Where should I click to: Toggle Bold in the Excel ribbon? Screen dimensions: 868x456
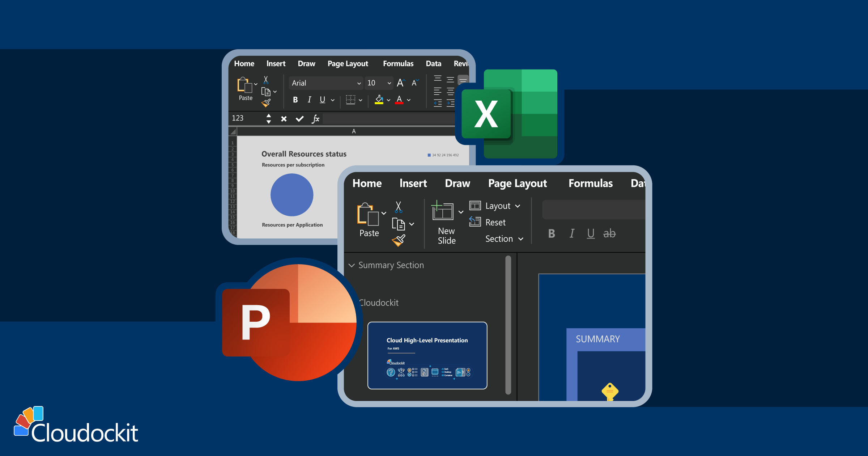[295, 100]
